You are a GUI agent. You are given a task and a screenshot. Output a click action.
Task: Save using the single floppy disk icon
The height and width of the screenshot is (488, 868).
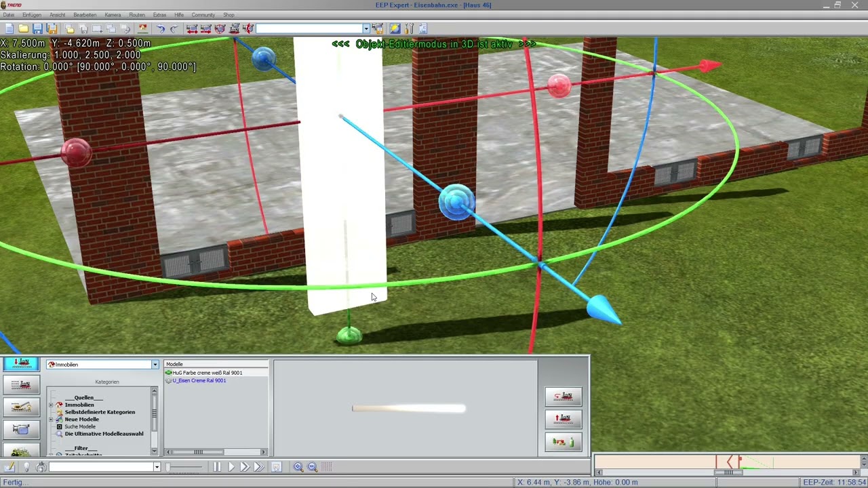[x=37, y=28]
